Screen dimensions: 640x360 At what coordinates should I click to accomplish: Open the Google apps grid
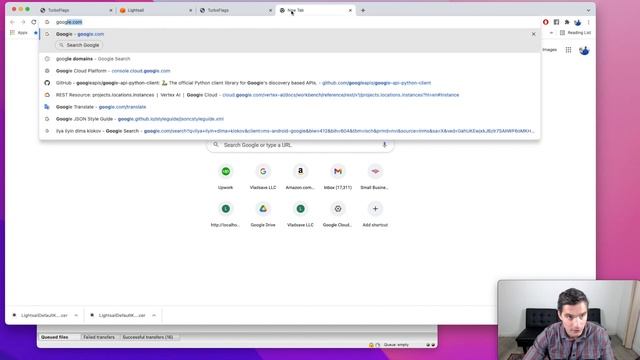coord(568,50)
